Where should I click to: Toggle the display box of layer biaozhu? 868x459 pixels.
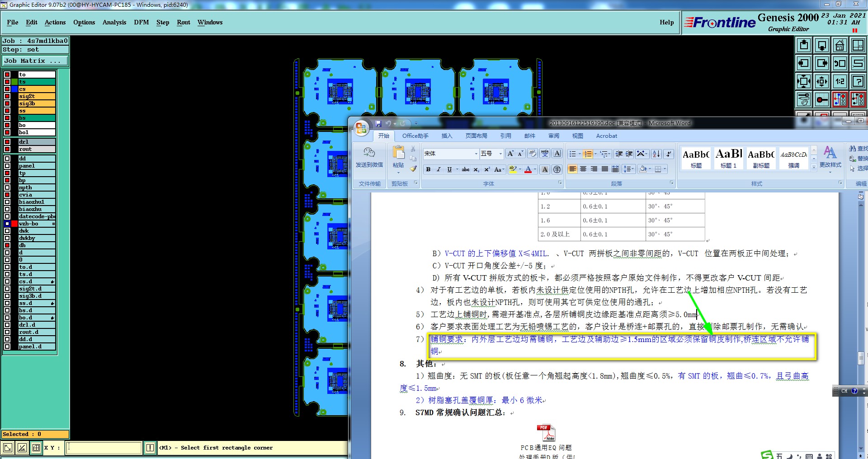point(7,209)
